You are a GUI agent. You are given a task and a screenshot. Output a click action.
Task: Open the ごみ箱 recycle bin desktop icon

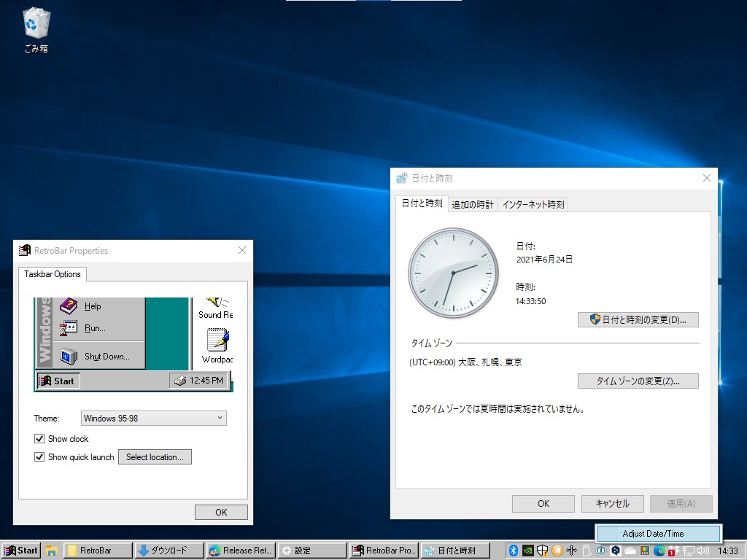coord(36,29)
